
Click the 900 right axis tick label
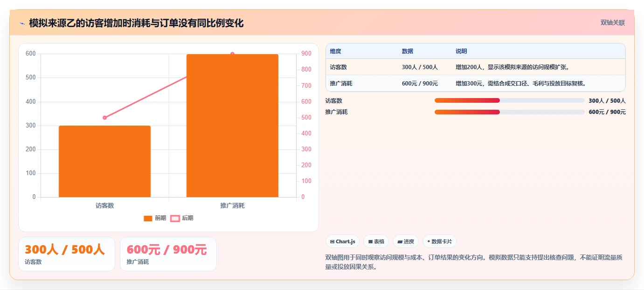tap(306, 54)
